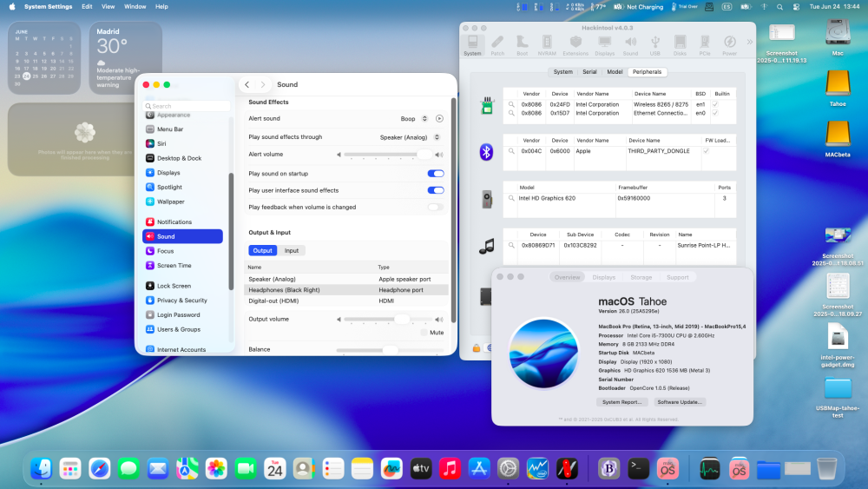
Task: Expand the Hackintool toolbar overflow chevron
Action: 750,42
